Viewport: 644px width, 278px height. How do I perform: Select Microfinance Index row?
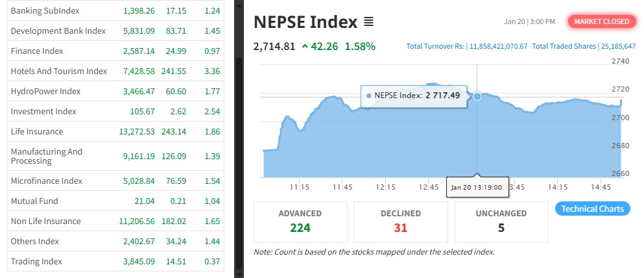point(46,181)
